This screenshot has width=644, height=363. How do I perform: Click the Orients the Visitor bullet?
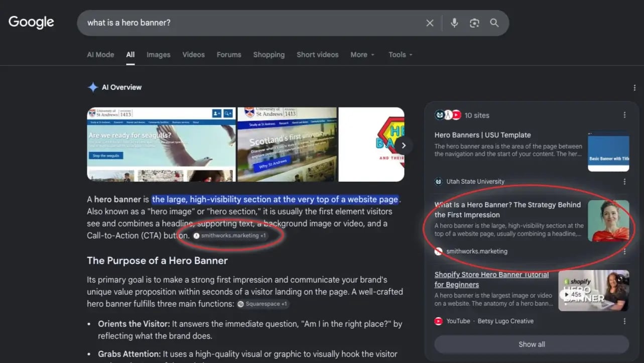[x=250, y=330]
